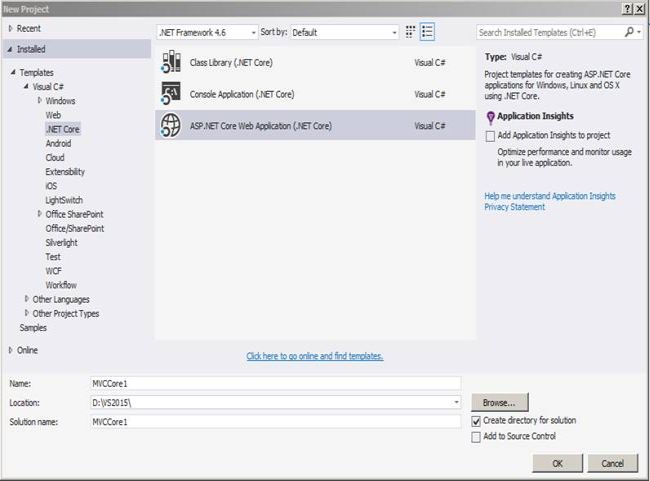Click the Browse... button
Image resolution: width=650 pixels, height=481 pixels.
[x=500, y=402]
